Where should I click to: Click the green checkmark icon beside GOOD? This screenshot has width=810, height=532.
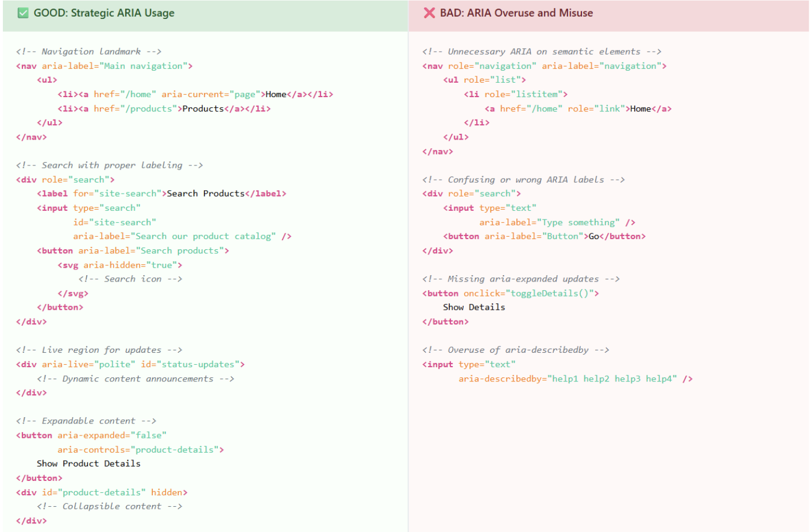(23, 13)
